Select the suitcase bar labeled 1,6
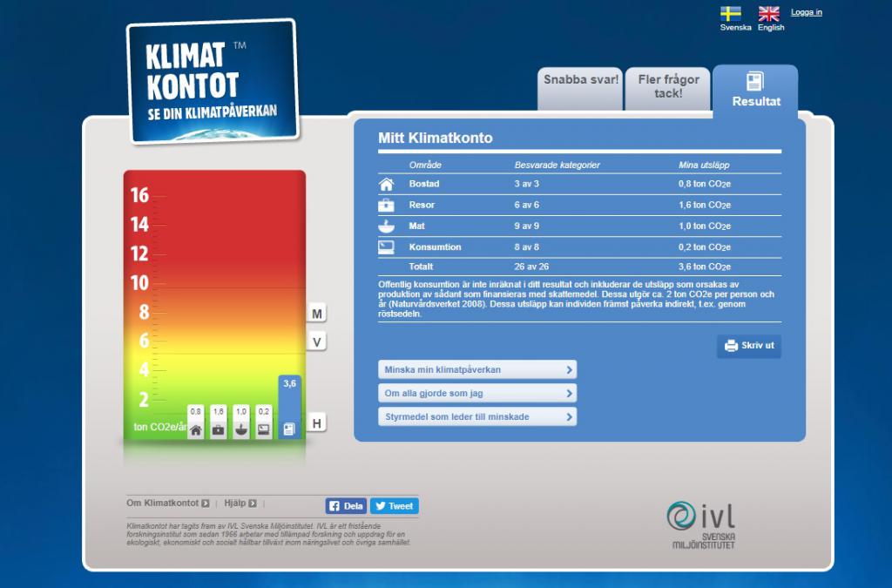 click(219, 422)
